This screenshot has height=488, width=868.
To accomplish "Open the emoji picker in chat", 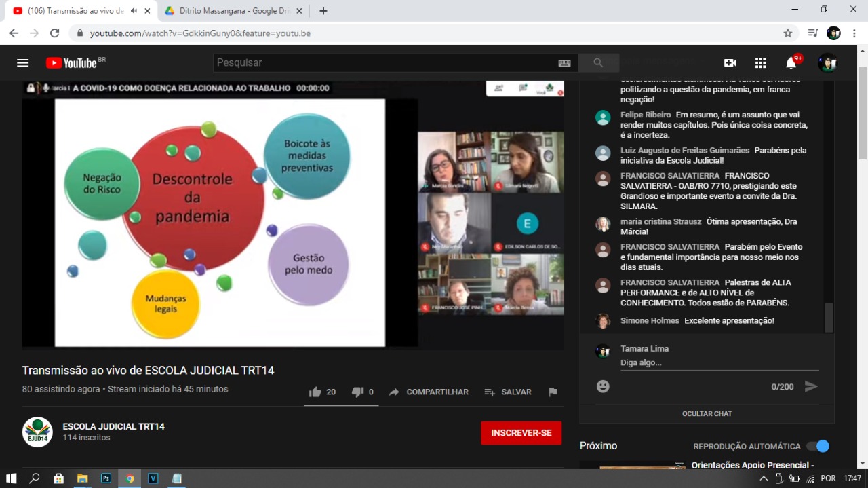I will [603, 386].
